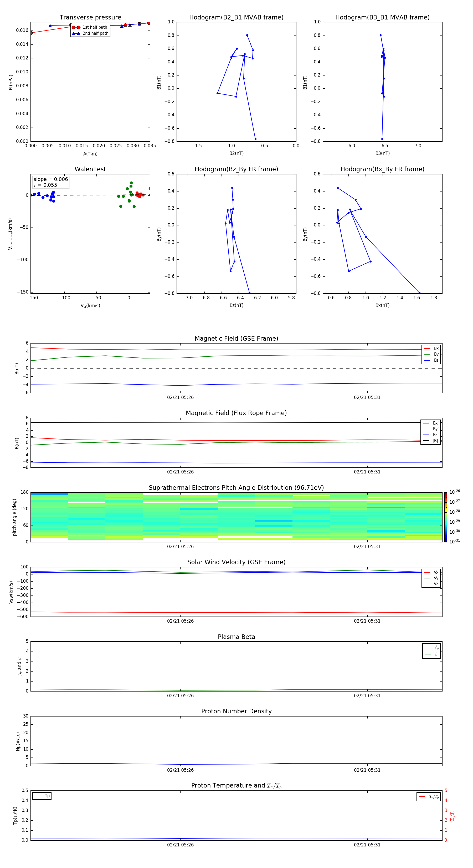Click the By legend entry in GSE magnetic field plot
473x868 pixels.
coord(431,354)
